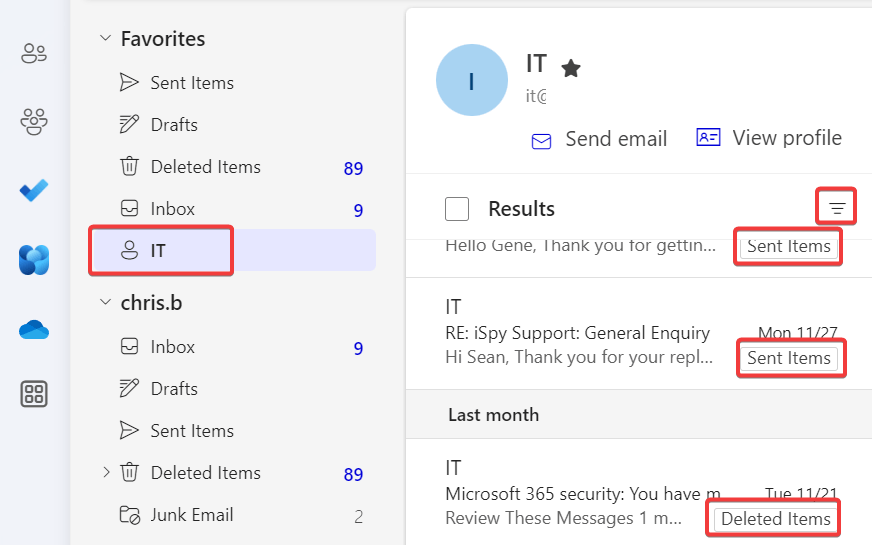This screenshot has width=872, height=545.
Task: Tick the Results select-all checkbox
Action: pos(457,209)
